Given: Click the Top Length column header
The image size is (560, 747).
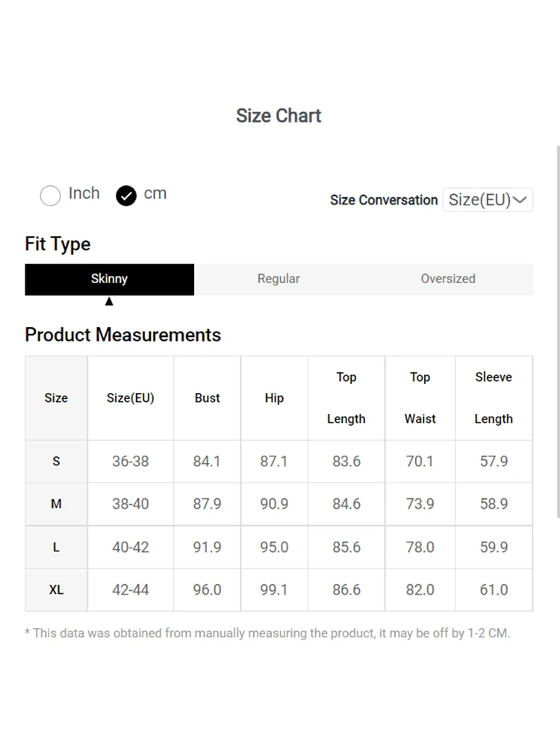Looking at the screenshot, I should tap(346, 398).
